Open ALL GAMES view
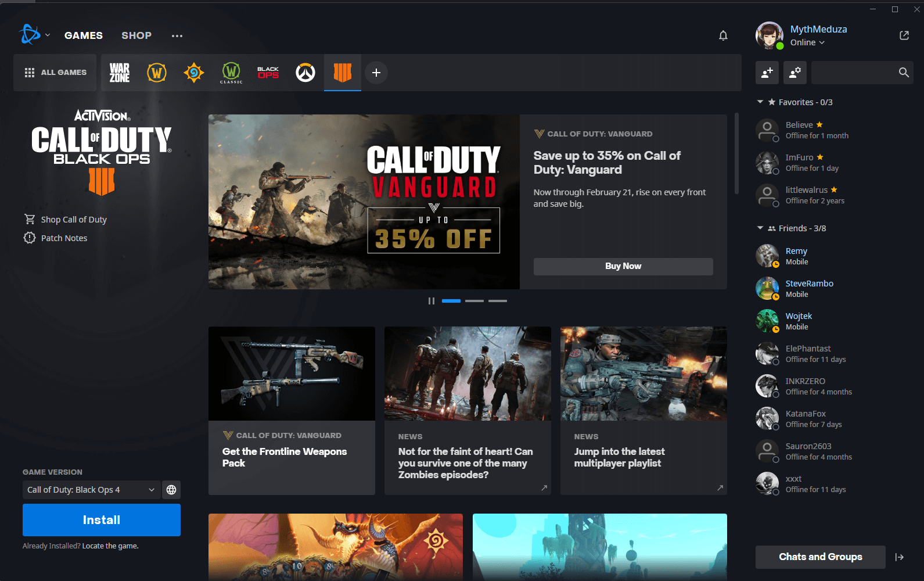 pyautogui.click(x=55, y=73)
